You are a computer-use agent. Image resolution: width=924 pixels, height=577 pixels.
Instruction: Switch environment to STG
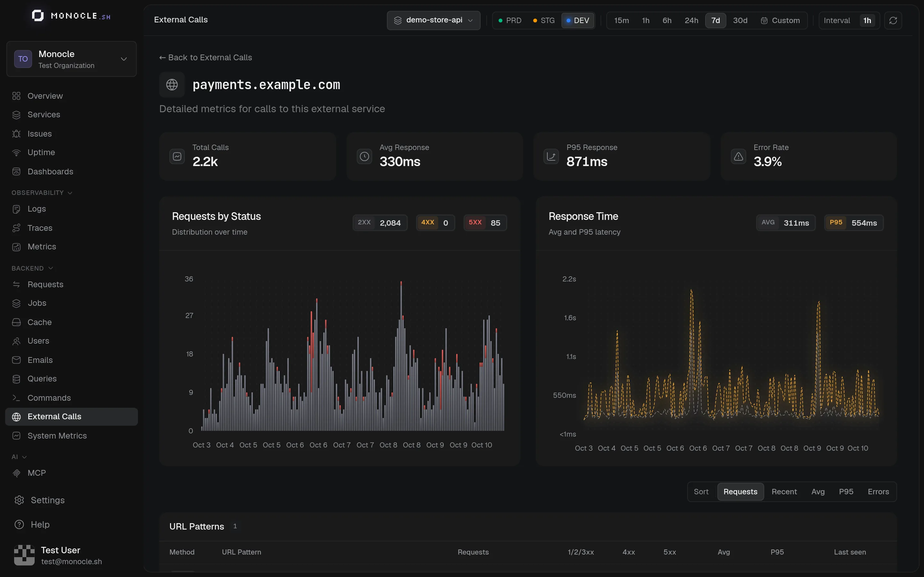[544, 20]
